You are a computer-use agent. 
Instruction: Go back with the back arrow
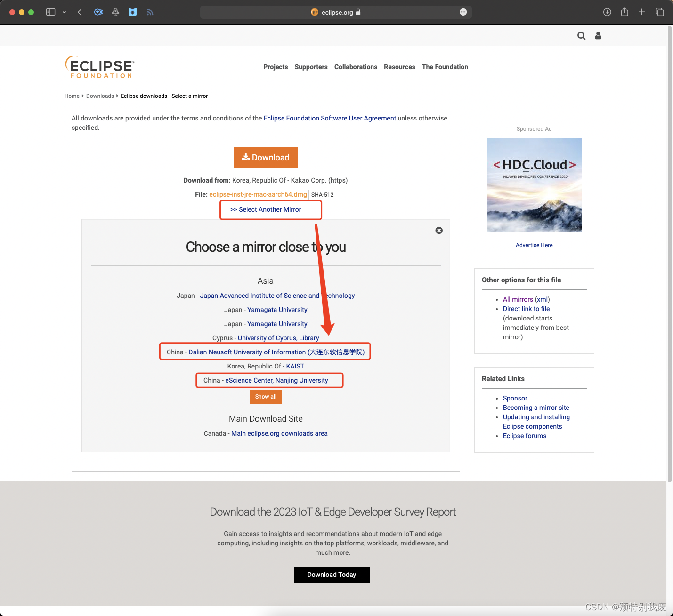coord(80,12)
